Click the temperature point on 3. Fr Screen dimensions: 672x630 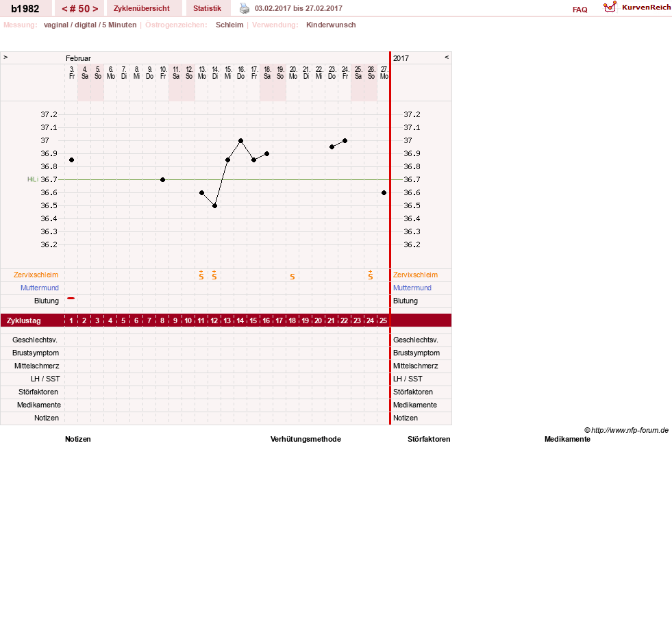[x=71, y=160]
